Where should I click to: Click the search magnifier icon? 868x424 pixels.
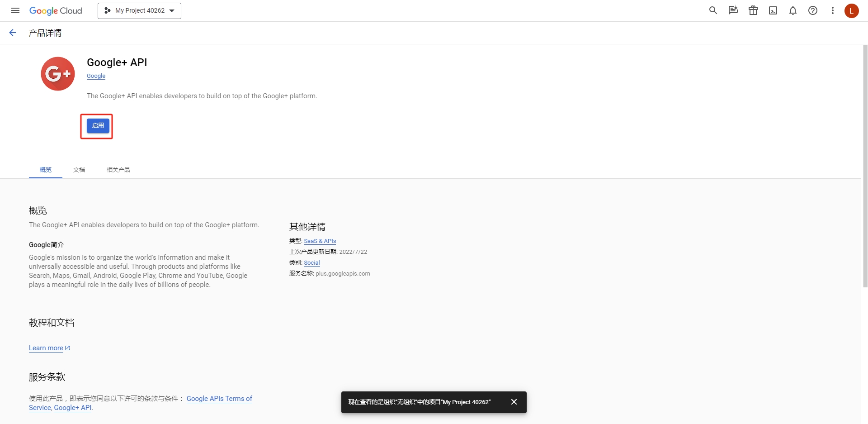713,10
